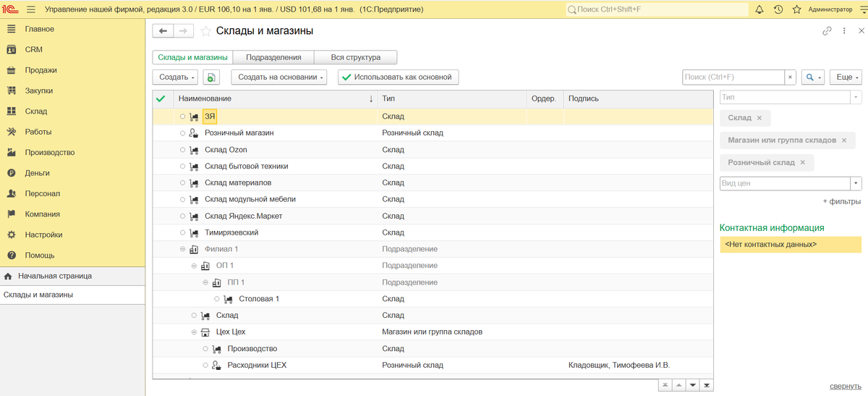The image size is (868, 396).
Task: Open the Тип filter dropdown
Action: tap(856, 97)
